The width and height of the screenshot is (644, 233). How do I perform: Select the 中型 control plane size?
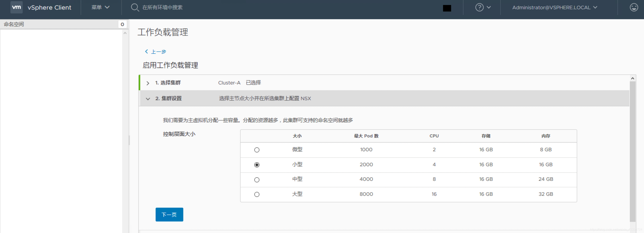tap(257, 180)
